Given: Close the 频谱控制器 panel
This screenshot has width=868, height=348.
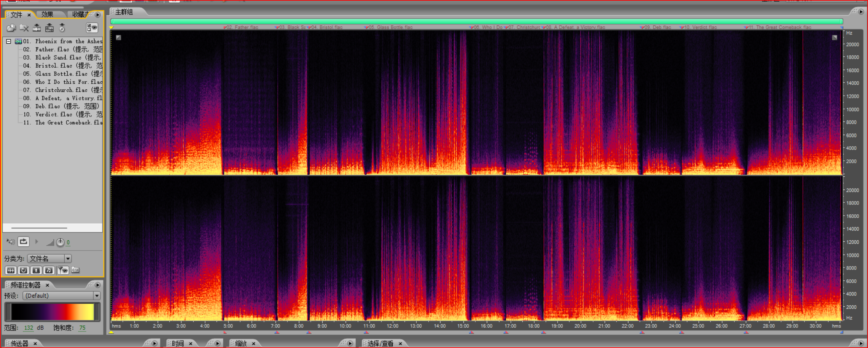Looking at the screenshot, I should pos(47,285).
